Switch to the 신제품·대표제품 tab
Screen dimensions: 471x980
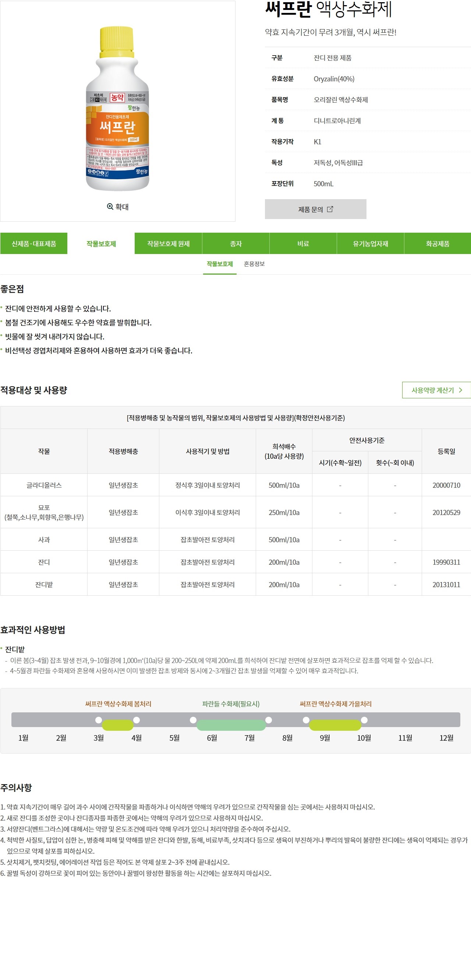pos(34,243)
